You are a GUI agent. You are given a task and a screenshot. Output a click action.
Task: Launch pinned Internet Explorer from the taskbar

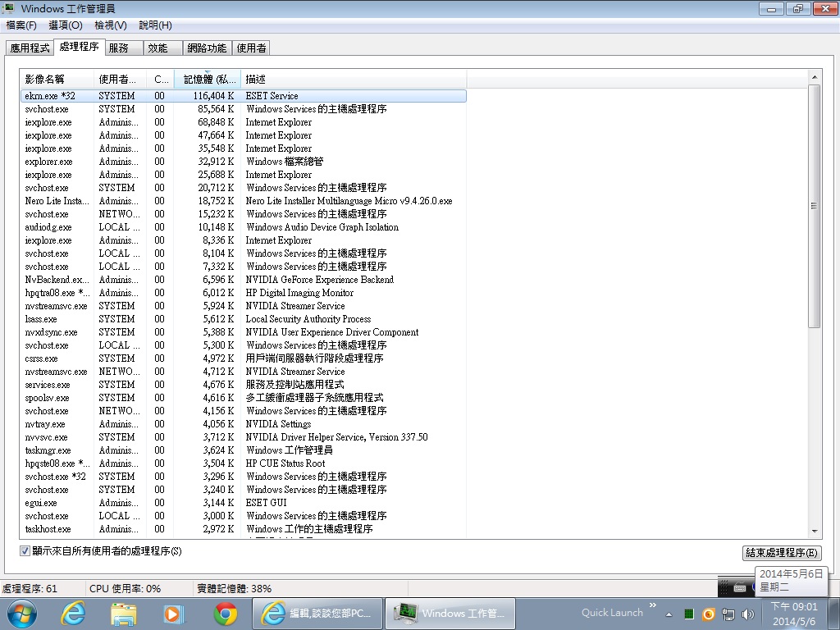click(x=73, y=614)
